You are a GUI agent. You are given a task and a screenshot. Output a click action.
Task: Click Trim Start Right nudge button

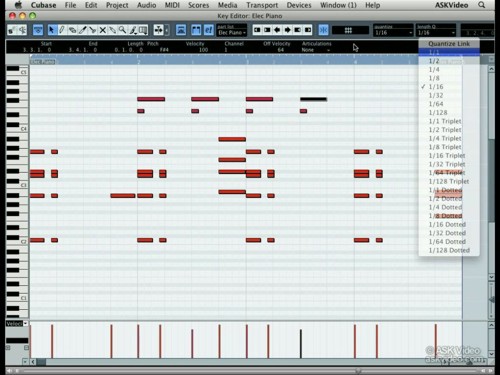click(267, 30)
